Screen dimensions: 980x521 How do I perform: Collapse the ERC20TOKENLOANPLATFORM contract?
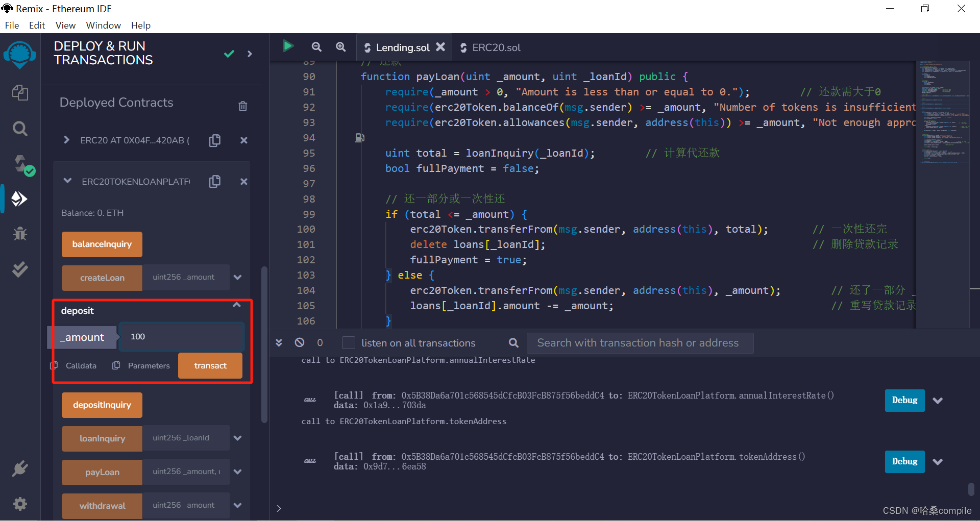(x=67, y=181)
